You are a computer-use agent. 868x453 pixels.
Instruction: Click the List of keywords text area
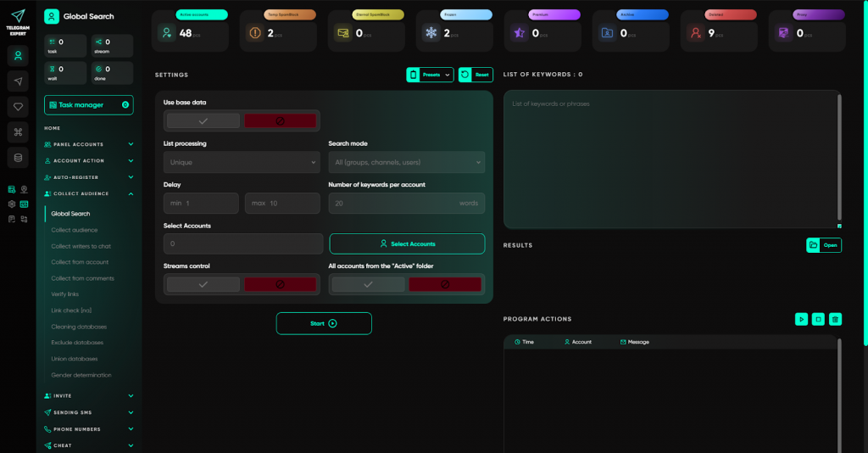coord(670,159)
